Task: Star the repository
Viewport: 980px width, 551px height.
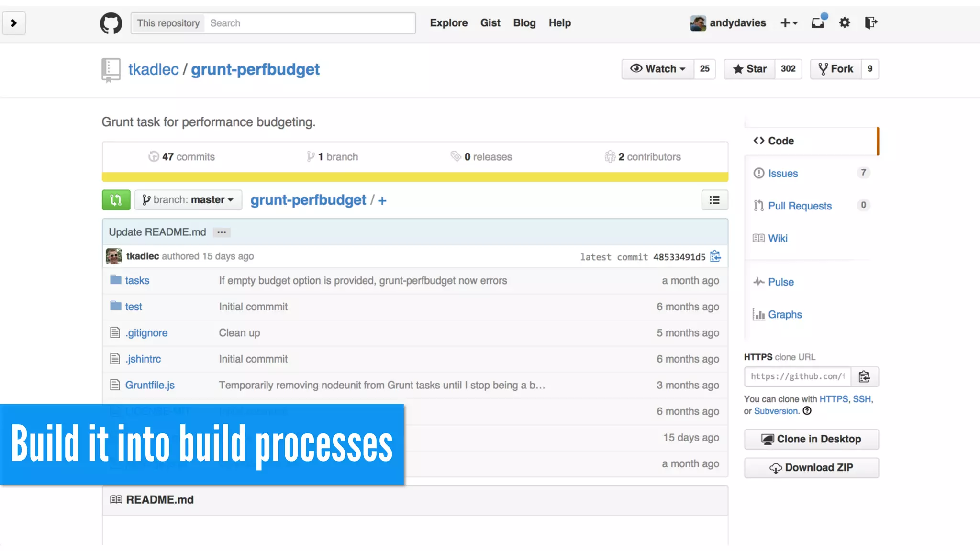Action: [749, 69]
